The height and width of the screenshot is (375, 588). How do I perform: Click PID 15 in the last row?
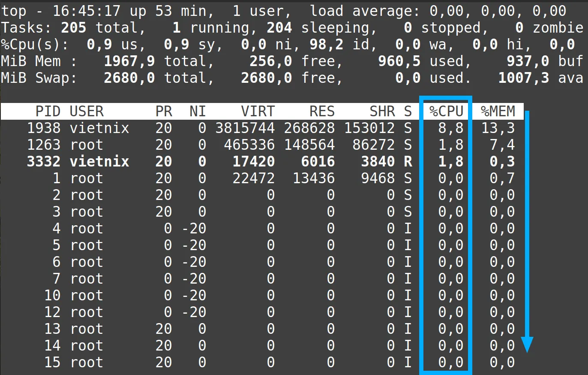(52, 363)
